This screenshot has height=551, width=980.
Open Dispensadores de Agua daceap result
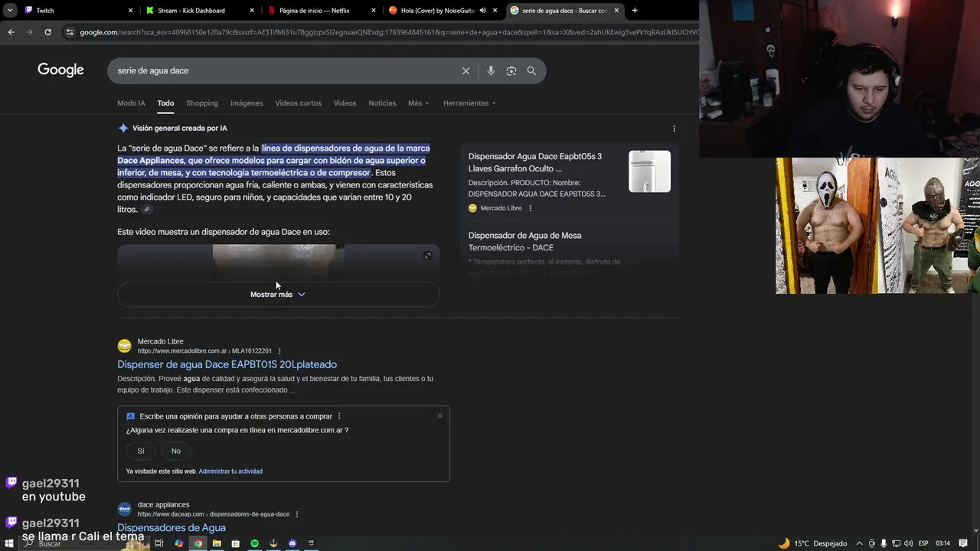click(171, 528)
